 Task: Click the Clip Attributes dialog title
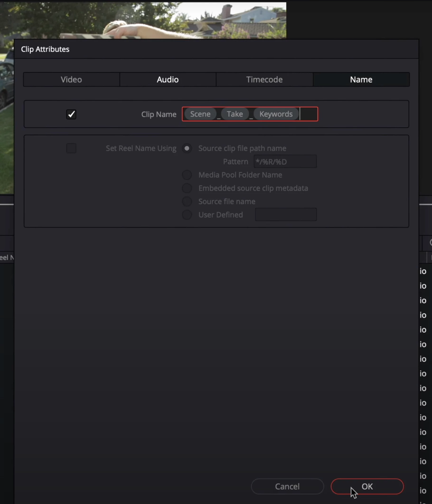point(45,49)
